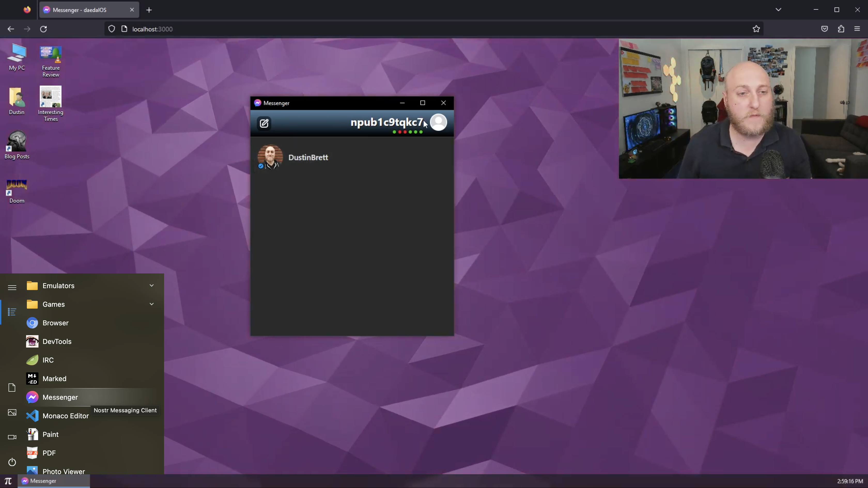Screen dimensions: 868x488
Task: Launch Monaco Editor from start menu
Action: pyautogui.click(x=65, y=416)
